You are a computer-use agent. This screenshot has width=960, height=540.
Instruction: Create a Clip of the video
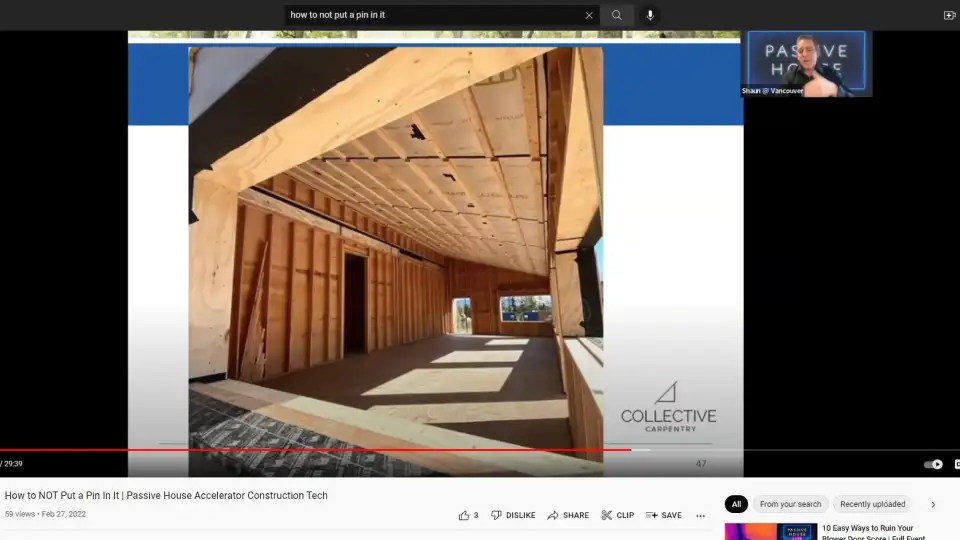tap(617, 515)
